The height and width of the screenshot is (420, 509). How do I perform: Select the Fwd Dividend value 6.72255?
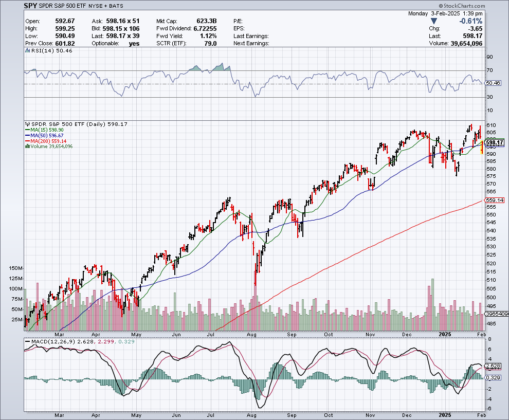pyautogui.click(x=205, y=28)
